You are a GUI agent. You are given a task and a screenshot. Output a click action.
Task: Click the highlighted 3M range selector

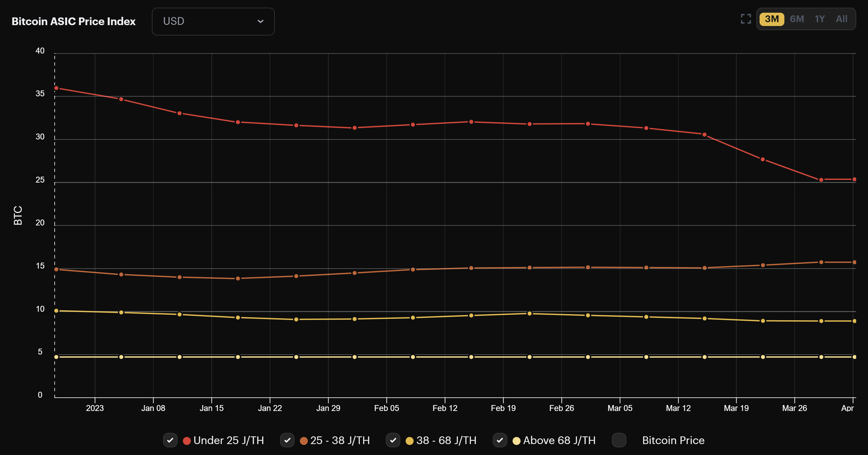tap(772, 19)
